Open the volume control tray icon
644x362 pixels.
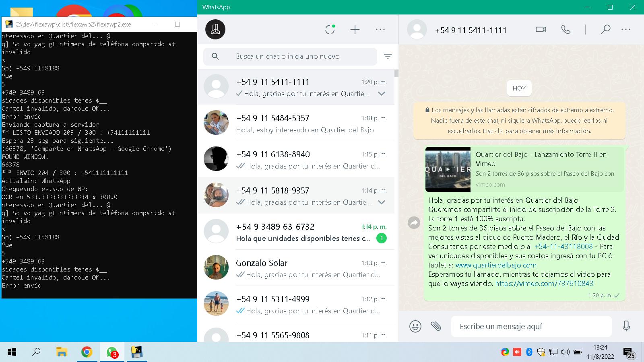coord(565,352)
